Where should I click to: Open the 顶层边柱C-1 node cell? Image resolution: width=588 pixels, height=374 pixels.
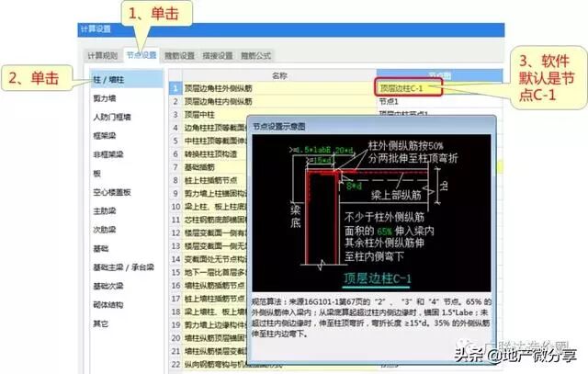pyautogui.click(x=408, y=88)
